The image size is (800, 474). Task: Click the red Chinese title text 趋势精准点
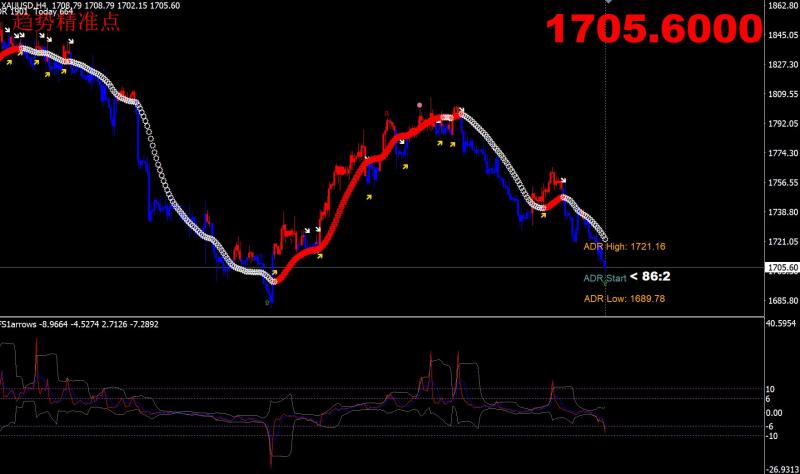[x=66, y=22]
